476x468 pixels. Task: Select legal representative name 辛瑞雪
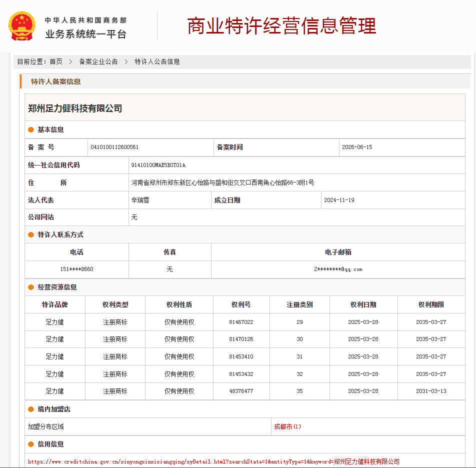[x=140, y=200]
